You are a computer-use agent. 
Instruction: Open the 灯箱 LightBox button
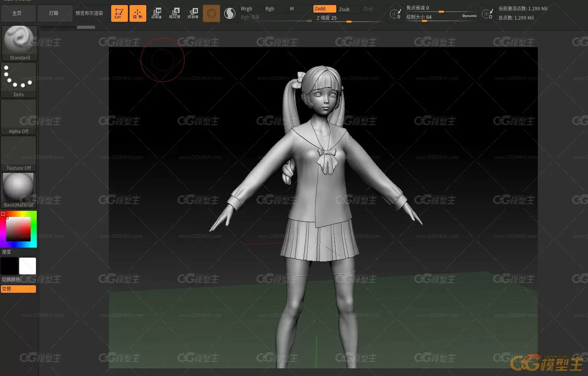[54, 13]
